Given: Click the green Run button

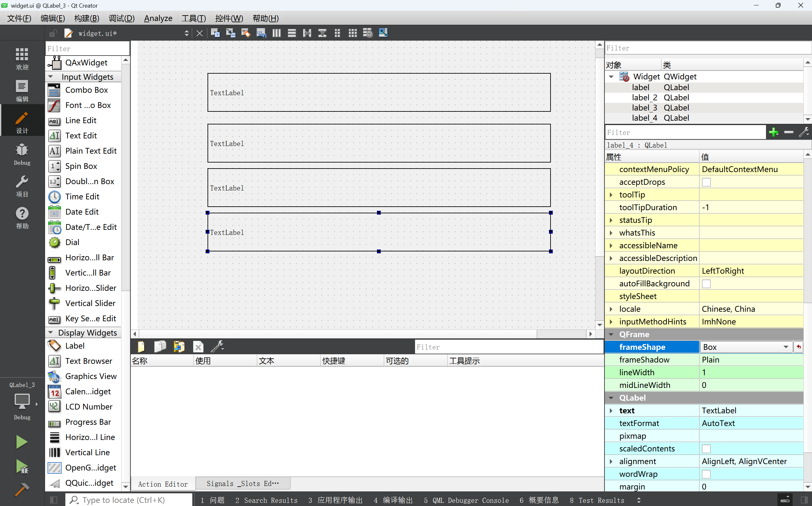Looking at the screenshot, I should click(x=22, y=442).
